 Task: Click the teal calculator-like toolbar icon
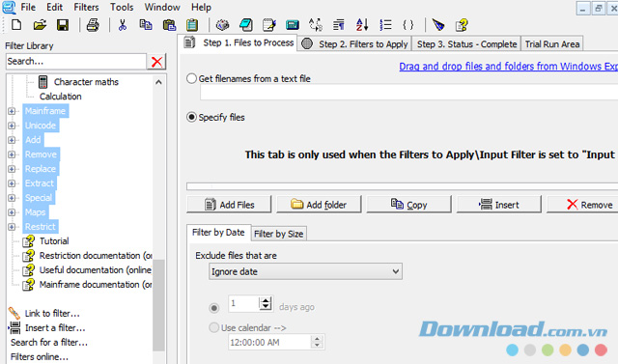pyautogui.click(x=293, y=25)
